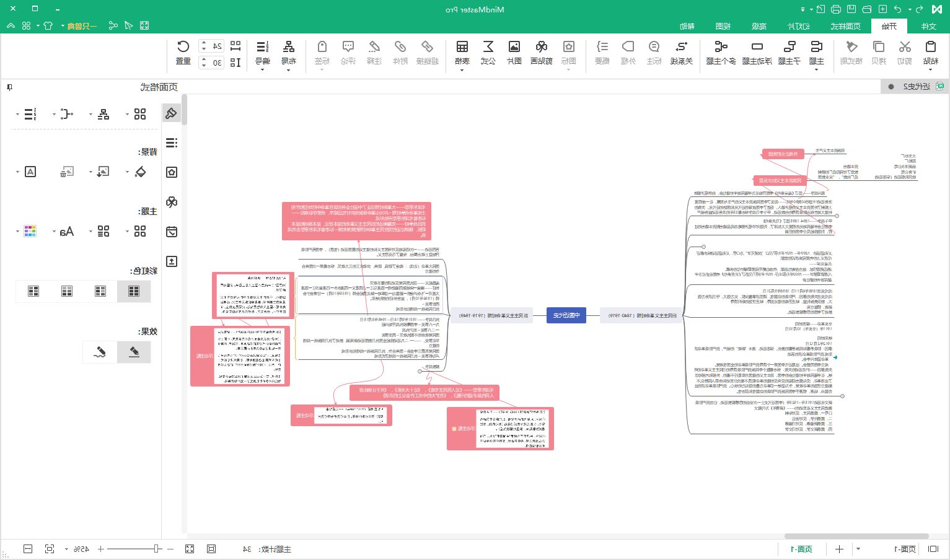Open the 主题 (Topic) dropdown arrow in ribbon
This screenshot has width=950, height=560.
click(x=817, y=69)
